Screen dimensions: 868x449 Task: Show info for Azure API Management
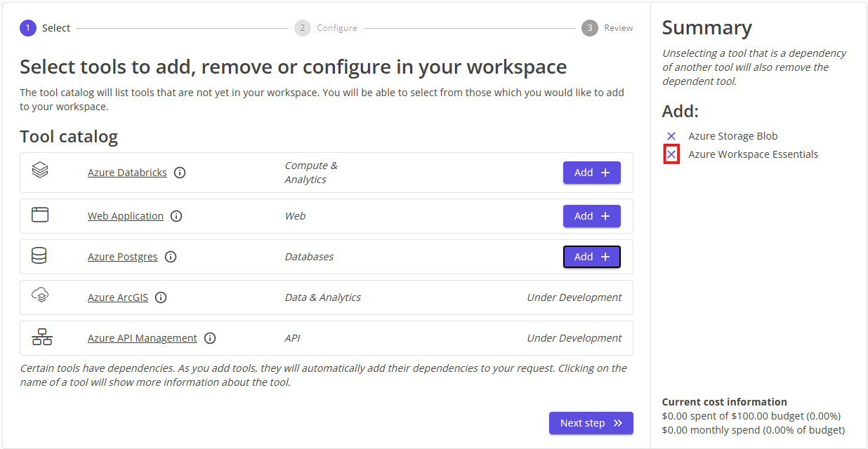pyautogui.click(x=210, y=338)
